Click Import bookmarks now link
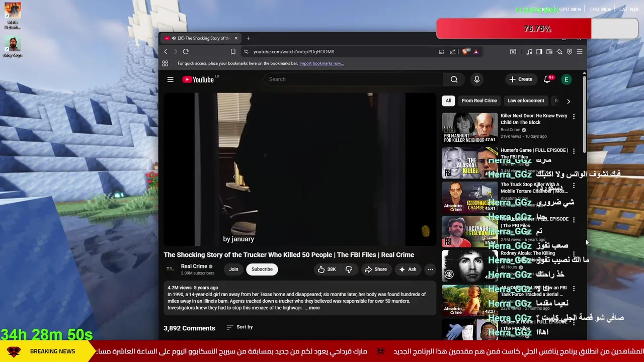 click(x=321, y=63)
